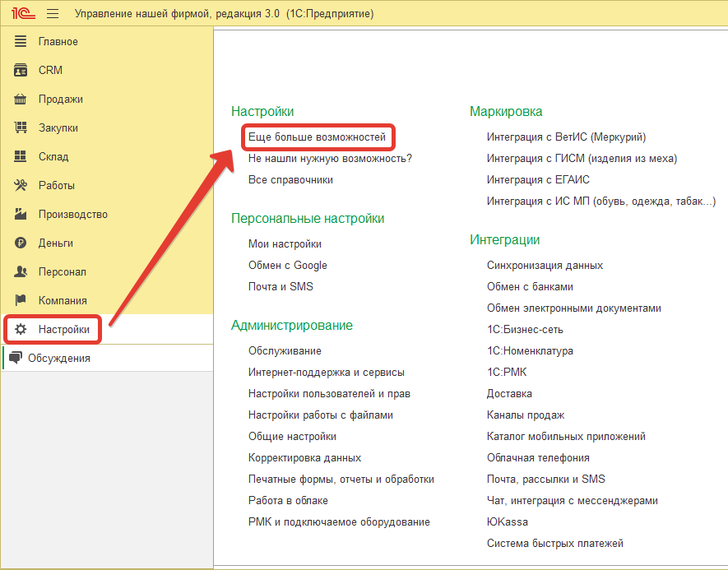This screenshot has width=728, height=570.
Task: Click the Компания flag icon
Action: [21, 300]
